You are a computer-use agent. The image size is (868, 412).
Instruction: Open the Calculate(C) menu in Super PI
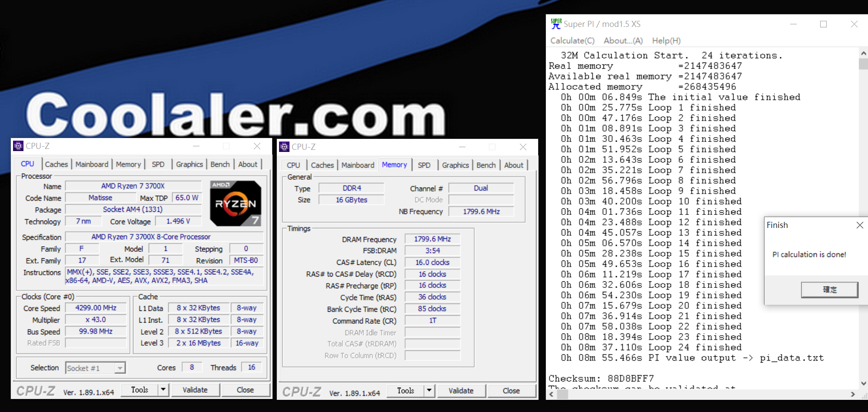(572, 40)
